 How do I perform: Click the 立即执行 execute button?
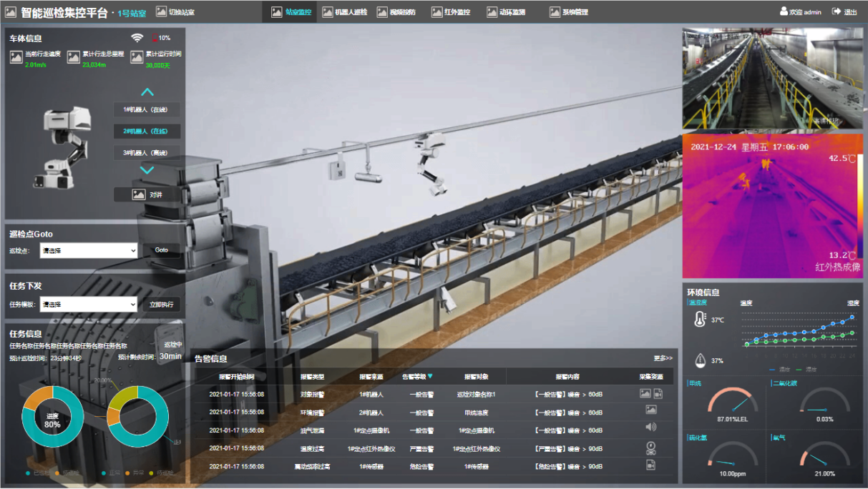pyautogui.click(x=161, y=305)
